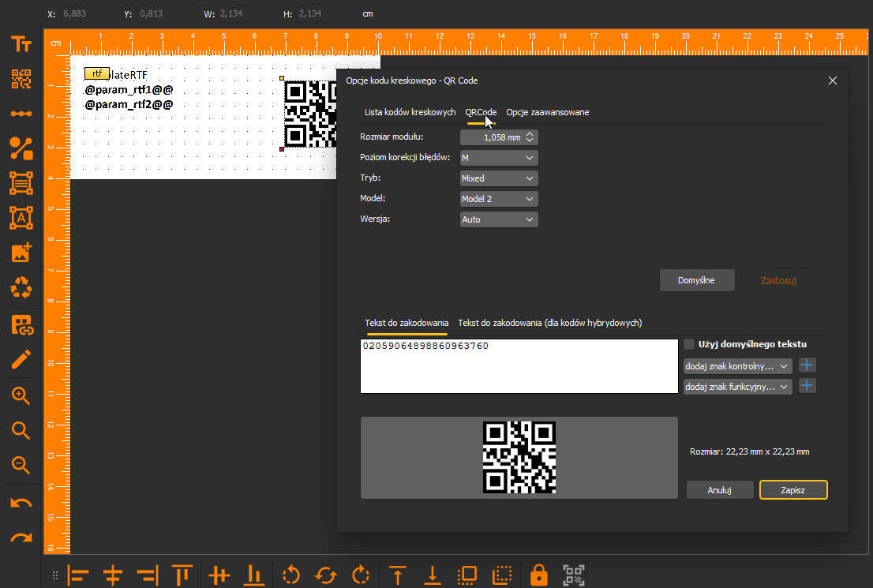Viewport: 873px width, 588px height.
Task: Switch to Lista kodów kreskowych tab
Action: click(410, 112)
